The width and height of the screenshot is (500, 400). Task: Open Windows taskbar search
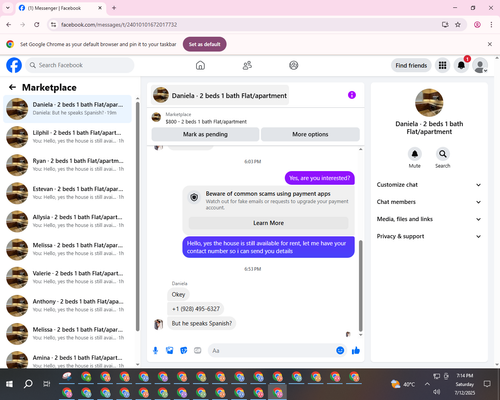[x=28, y=384]
